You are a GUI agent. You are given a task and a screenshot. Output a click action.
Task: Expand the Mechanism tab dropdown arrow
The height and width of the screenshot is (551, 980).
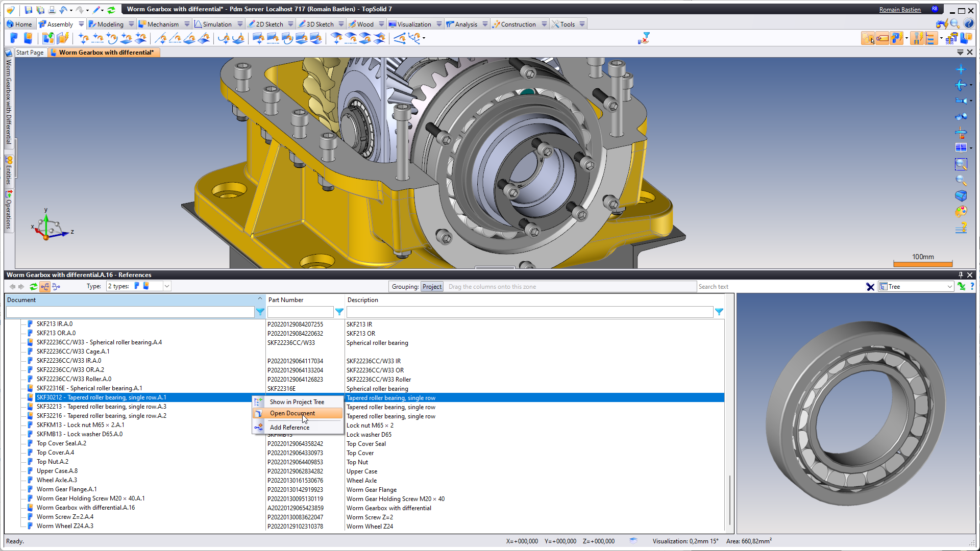[187, 24]
